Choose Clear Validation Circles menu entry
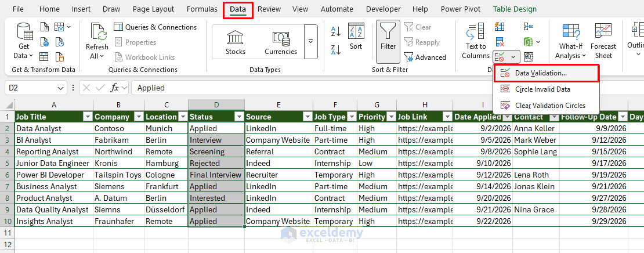The width and height of the screenshot is (644, 253). [x=546, y=106]
